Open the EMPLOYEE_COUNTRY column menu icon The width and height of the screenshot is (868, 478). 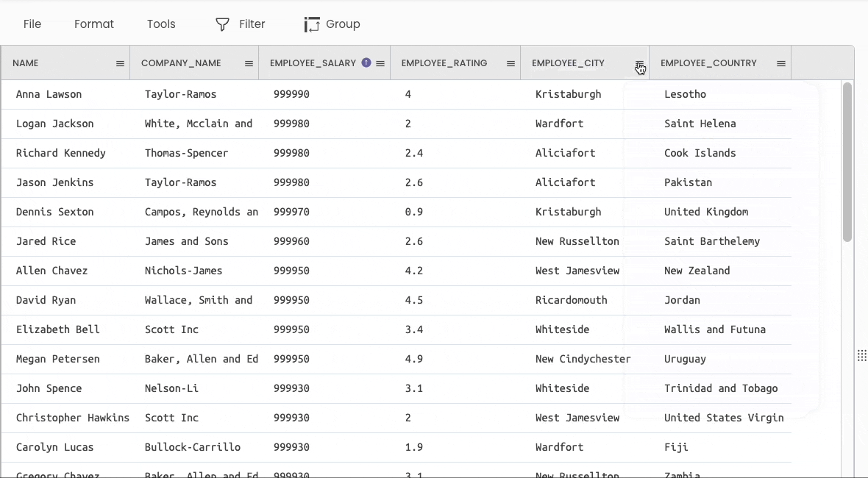(x=781, y=64)
